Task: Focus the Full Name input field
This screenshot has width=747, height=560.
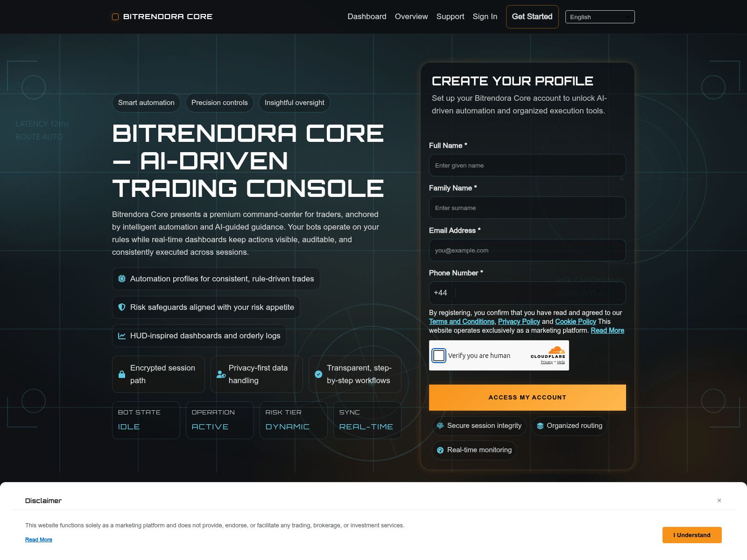Action: pyautogui.click(x=528, y=165)
